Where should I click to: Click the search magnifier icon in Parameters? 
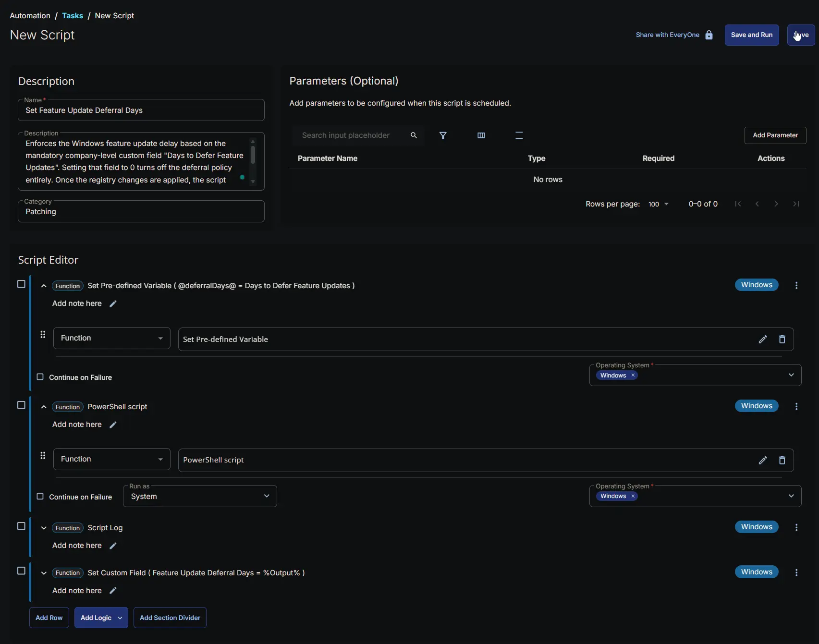click(x=414, y=135)
